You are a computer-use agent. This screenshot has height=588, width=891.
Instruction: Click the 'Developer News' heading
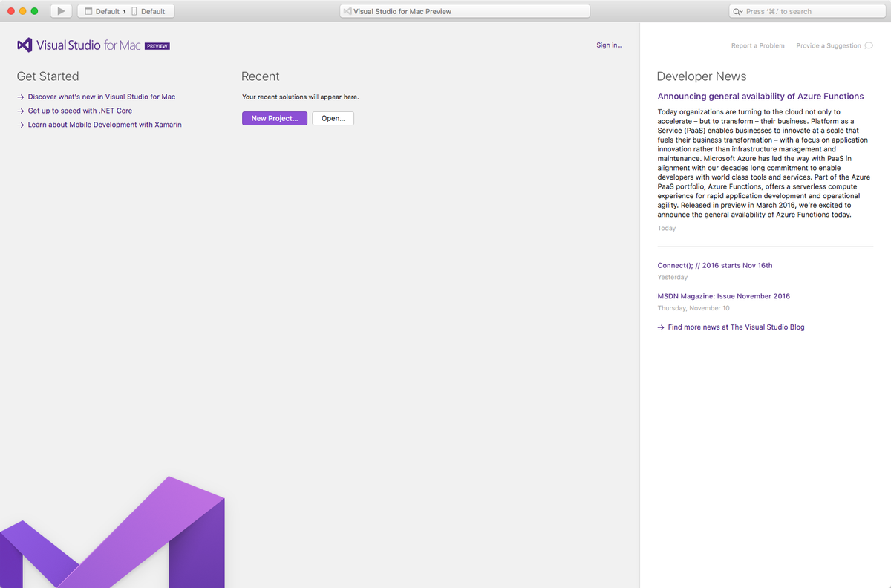[702, 76]
